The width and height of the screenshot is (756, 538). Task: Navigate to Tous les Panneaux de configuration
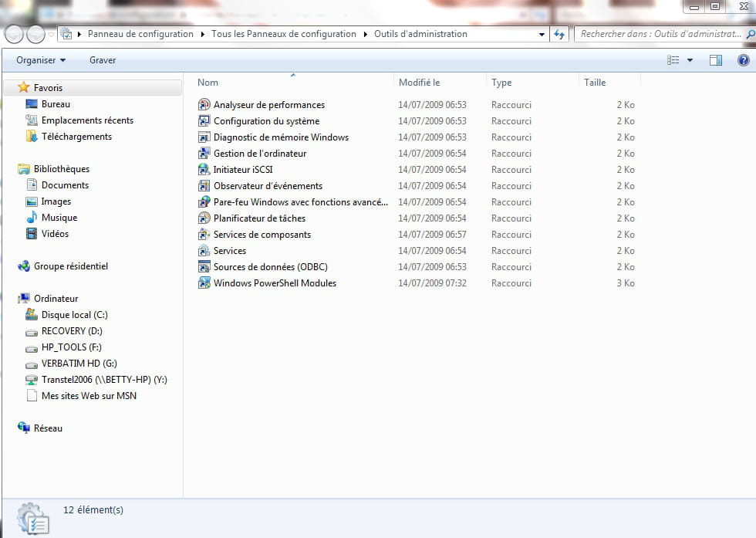coord(284,34)
